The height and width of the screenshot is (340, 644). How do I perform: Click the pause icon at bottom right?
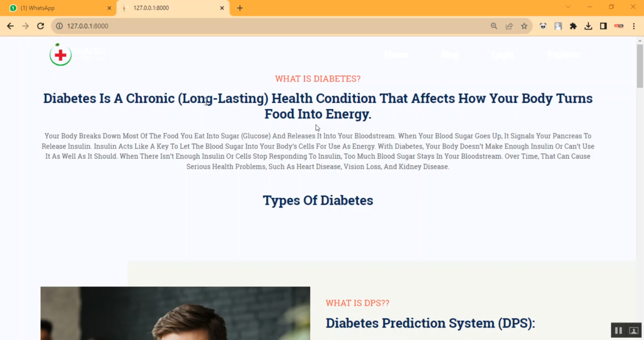click(618, 330)
